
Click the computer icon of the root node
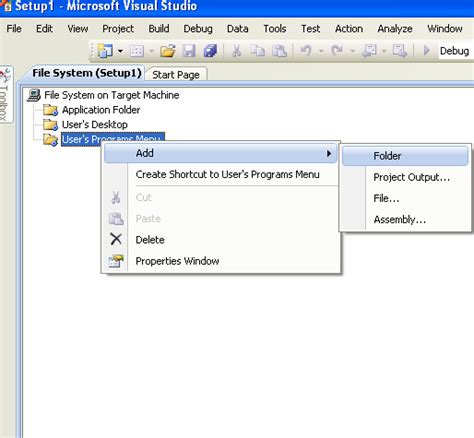point(34,95)
